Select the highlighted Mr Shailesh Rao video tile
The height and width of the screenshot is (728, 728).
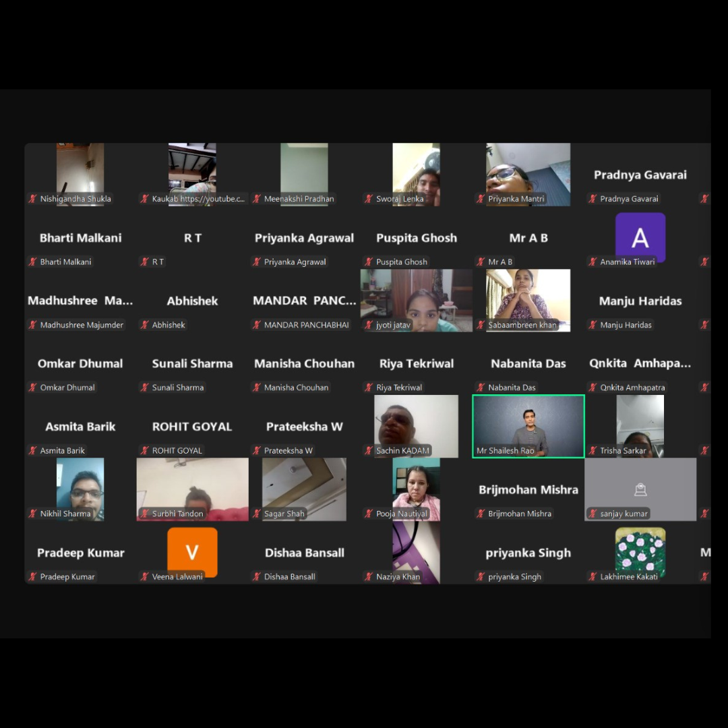click(x=528, y=426)
